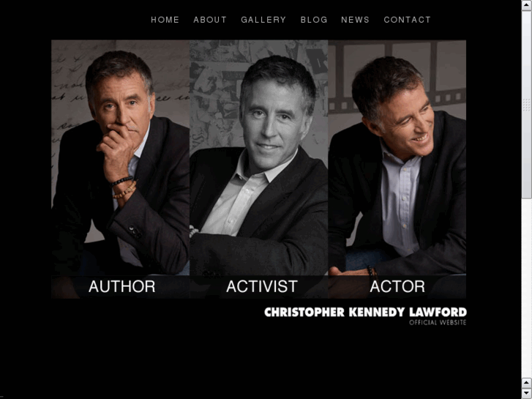Screen dimensions: 532x399
Task: Visit the BLOG page
Action: [x=314, y=20]
